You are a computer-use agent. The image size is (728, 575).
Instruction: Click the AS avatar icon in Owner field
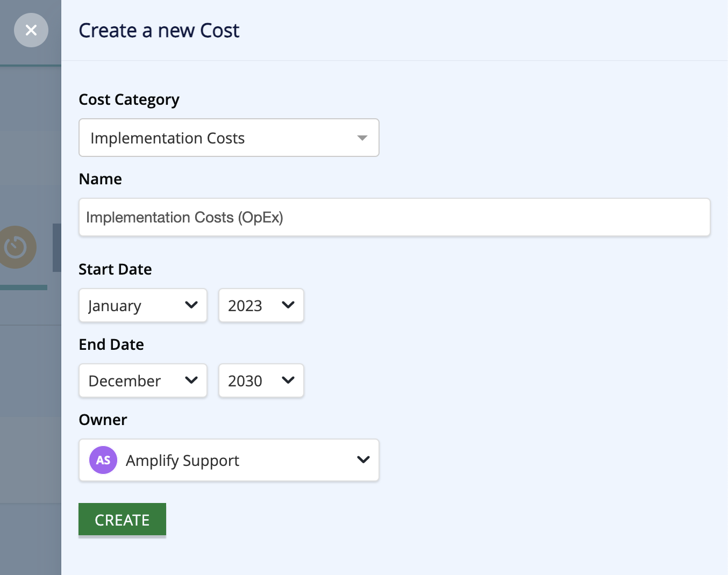[x=103, y=460]
